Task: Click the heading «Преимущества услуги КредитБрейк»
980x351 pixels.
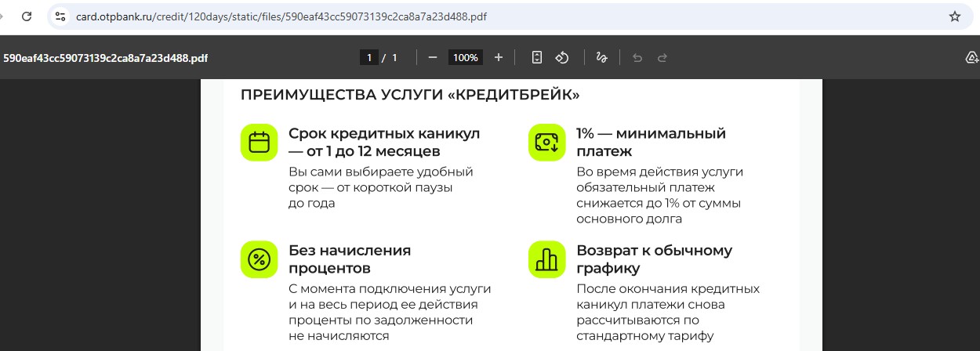Action: pos(410,96)
